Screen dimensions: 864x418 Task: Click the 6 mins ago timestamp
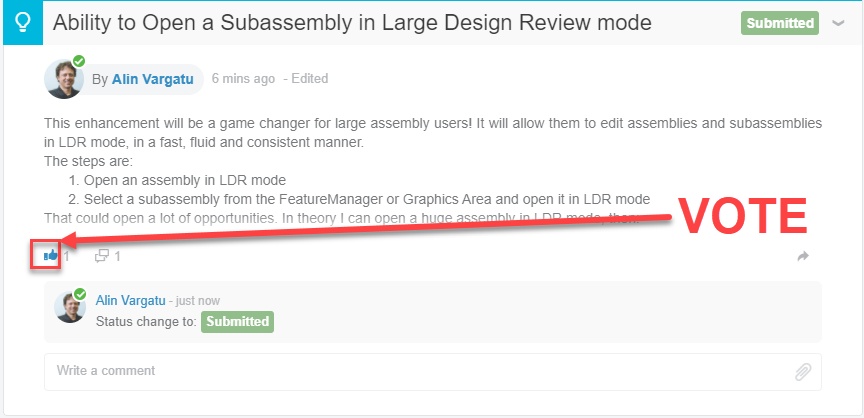243,79
